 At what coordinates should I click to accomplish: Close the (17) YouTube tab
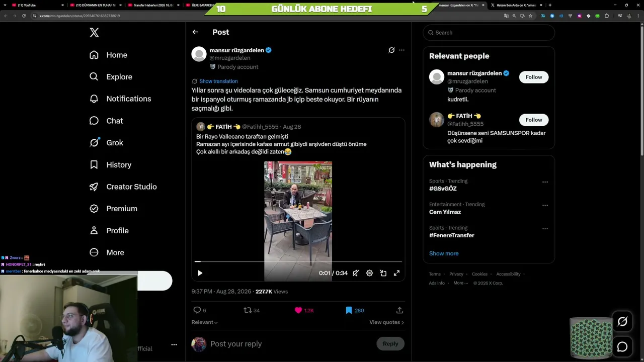(x=62, y=5)
